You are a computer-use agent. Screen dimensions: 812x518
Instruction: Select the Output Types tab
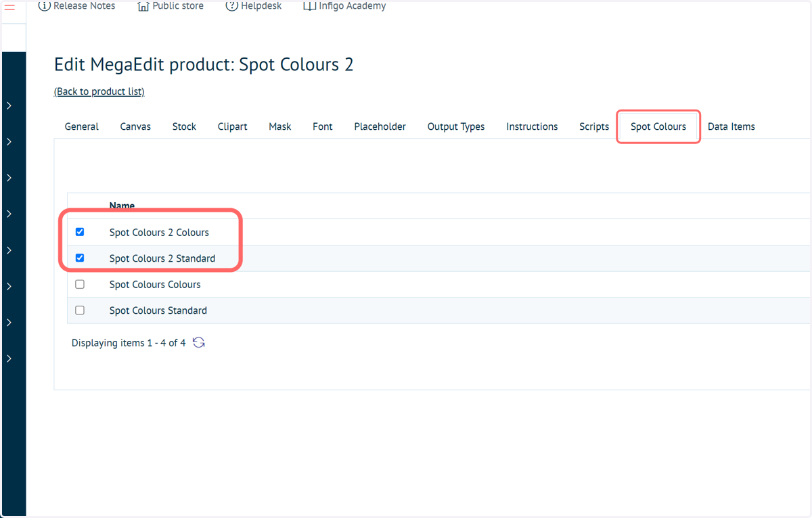(456, 126)
